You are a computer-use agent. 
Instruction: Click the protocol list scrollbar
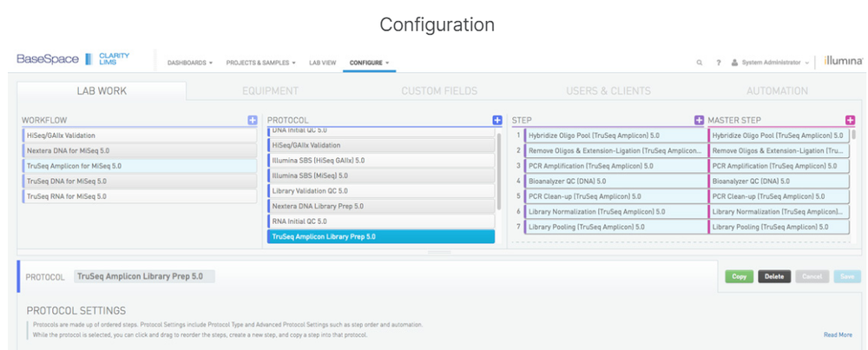pos(499,172)
